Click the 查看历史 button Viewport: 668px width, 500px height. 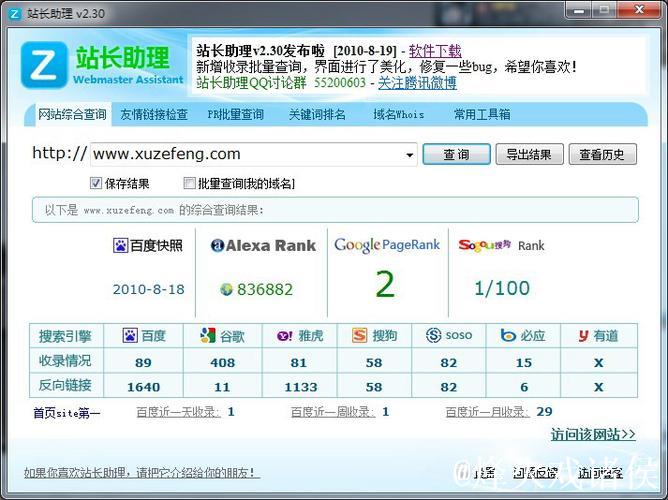[x=602, y=154]
